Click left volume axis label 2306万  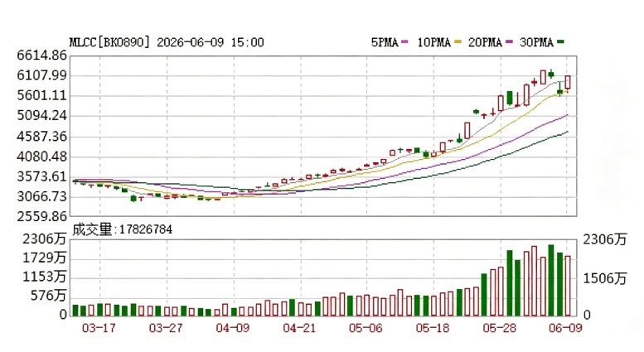click(x=45, y=239)
